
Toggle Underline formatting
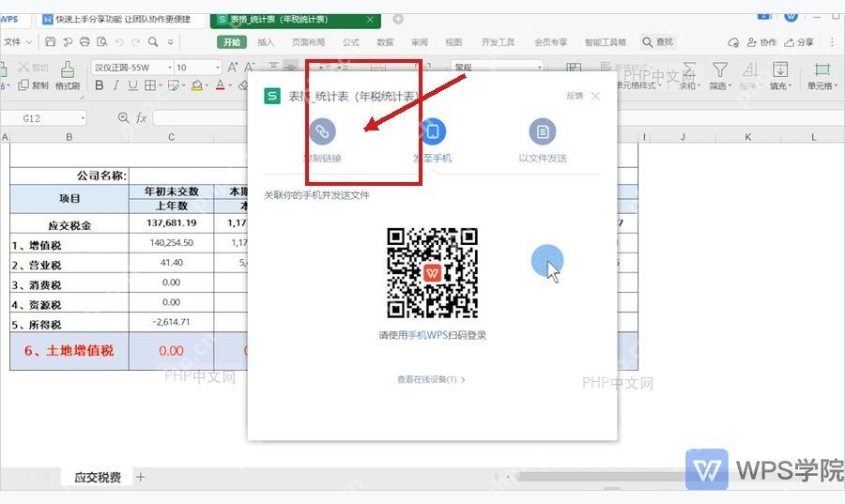[132, 85]
